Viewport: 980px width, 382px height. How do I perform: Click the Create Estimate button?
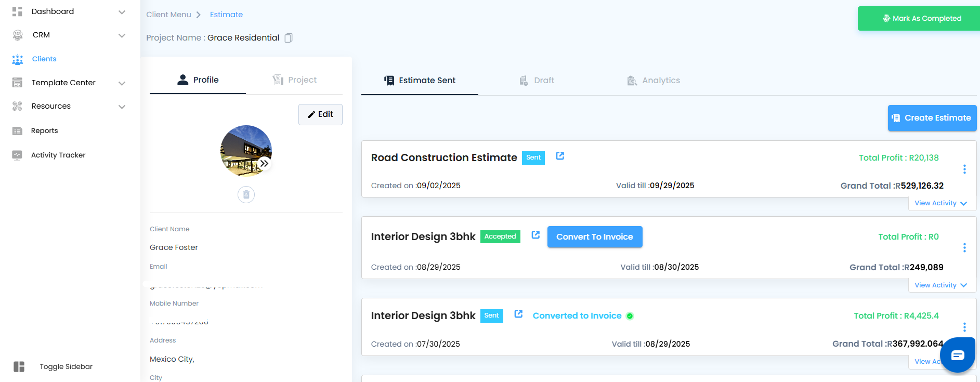pyautogui.click(x=932, y=118)
